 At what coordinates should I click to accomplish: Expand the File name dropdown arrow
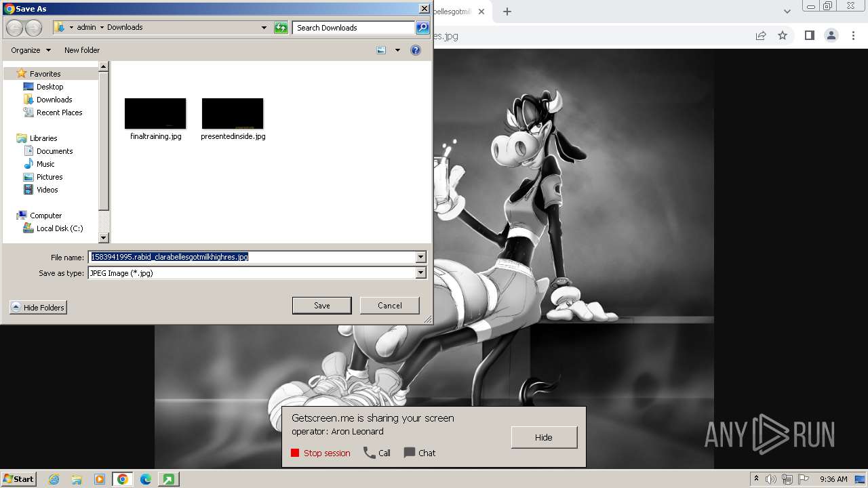[421, 257]
